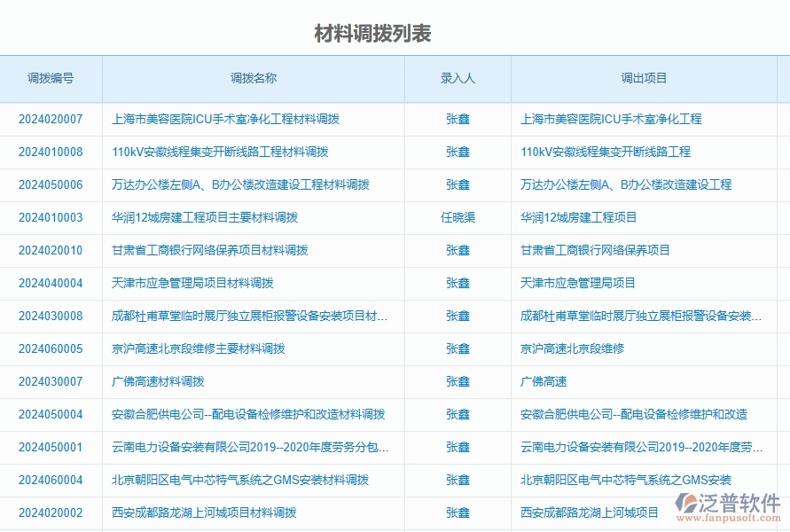Open the 广佛高速 project link

[544, 381]
